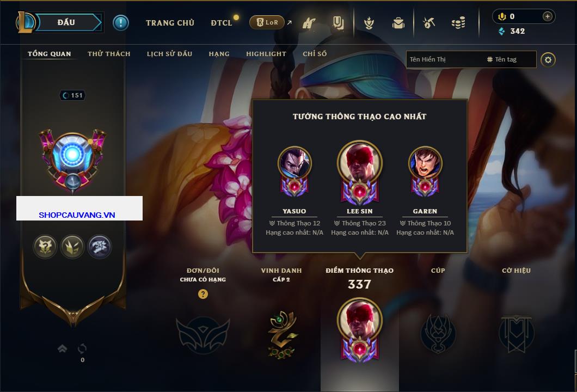Click the unranked help question mark icon

point(202,293)
